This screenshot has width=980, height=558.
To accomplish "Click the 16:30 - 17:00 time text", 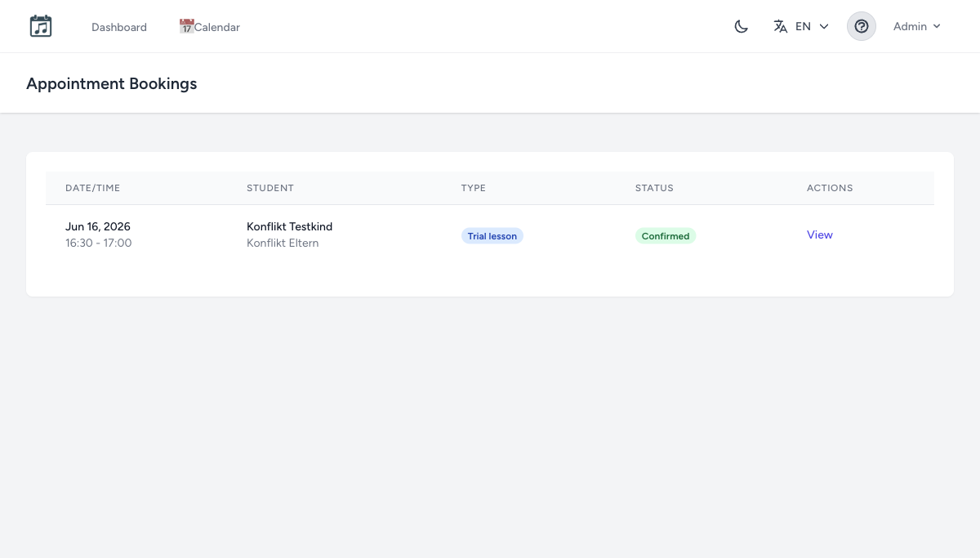I will point(99,243).
